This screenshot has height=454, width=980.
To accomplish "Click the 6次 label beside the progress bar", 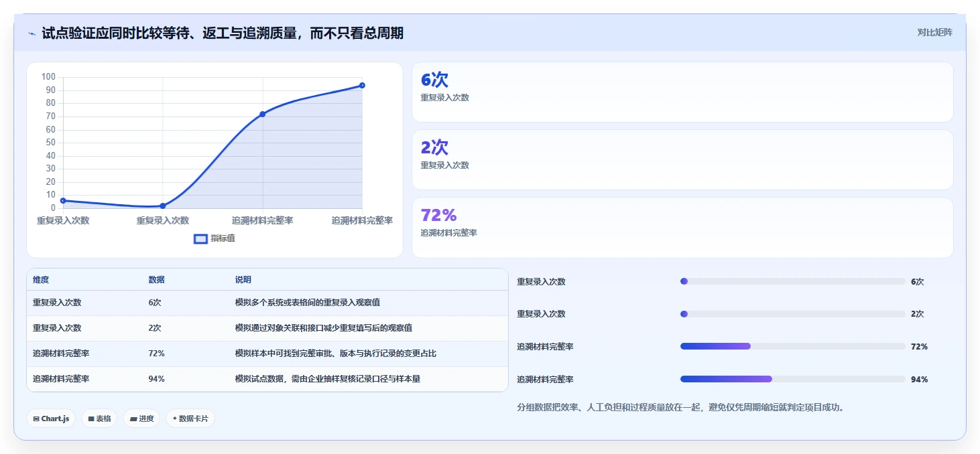I will 918,282.
